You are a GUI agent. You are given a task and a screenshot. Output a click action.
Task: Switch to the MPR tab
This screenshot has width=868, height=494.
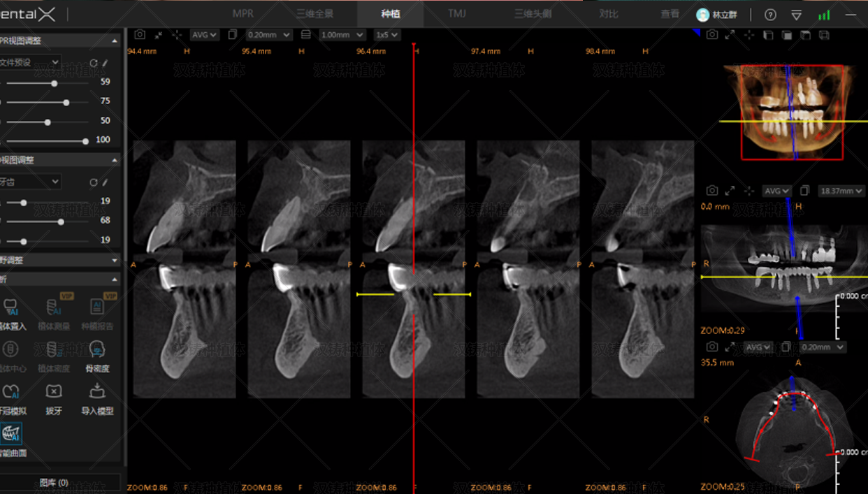[243, 13]
